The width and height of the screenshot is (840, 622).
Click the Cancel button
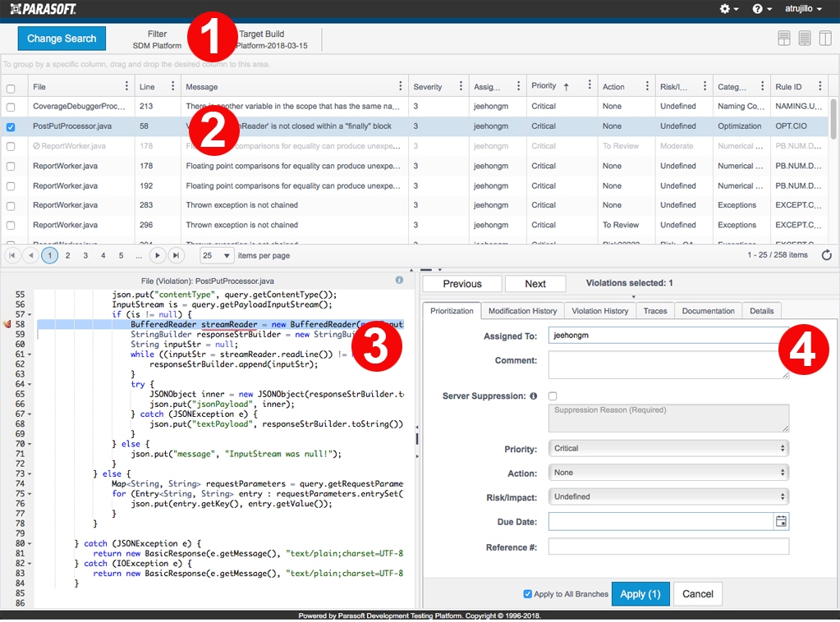pyautogui.click(x=697, y=593)
